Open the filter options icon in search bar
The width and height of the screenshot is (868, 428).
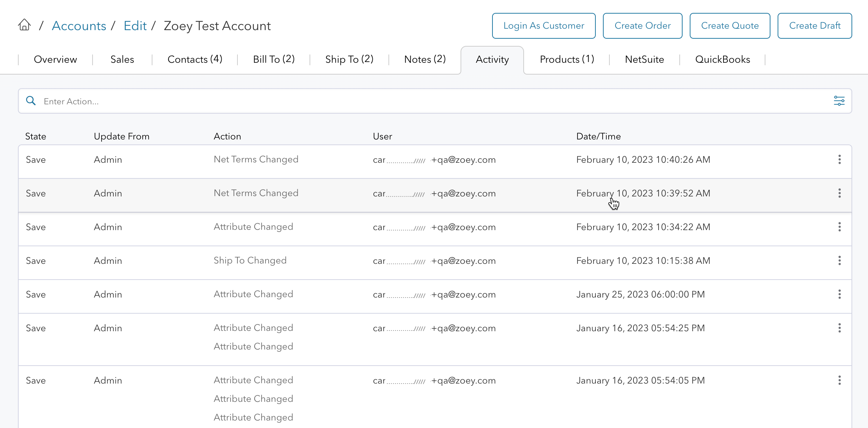839,101
